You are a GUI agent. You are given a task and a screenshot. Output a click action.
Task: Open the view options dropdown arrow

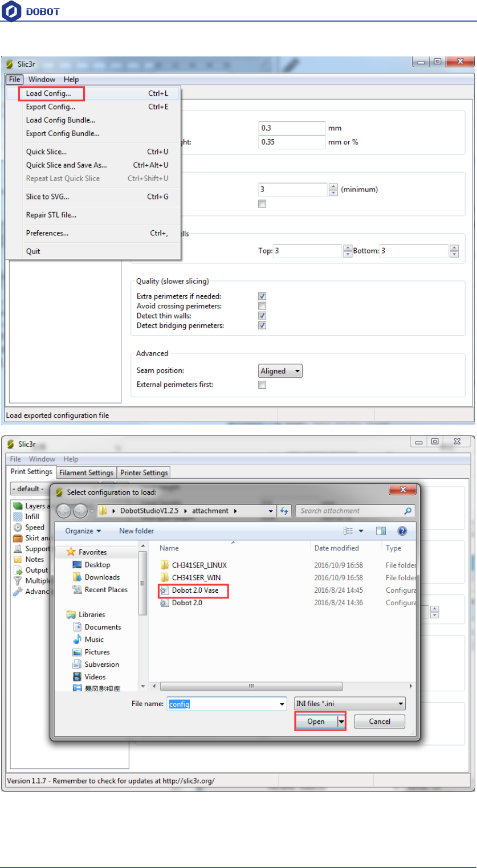pyautogui.click(x=361, y=531)
